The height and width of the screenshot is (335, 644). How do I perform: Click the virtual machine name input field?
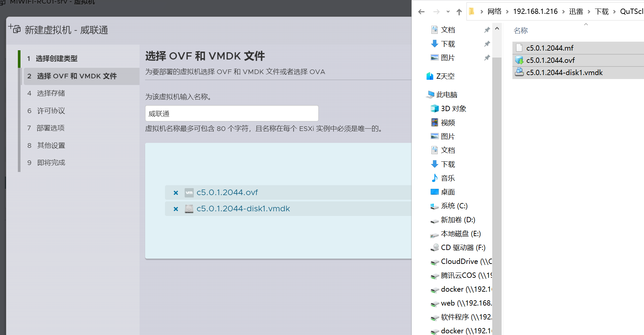[232, 113]
